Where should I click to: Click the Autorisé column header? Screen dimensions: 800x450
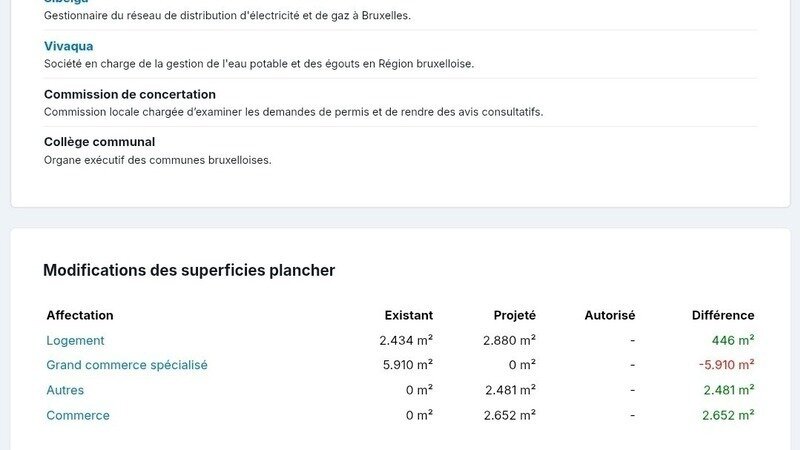click(x=609, y=315)
